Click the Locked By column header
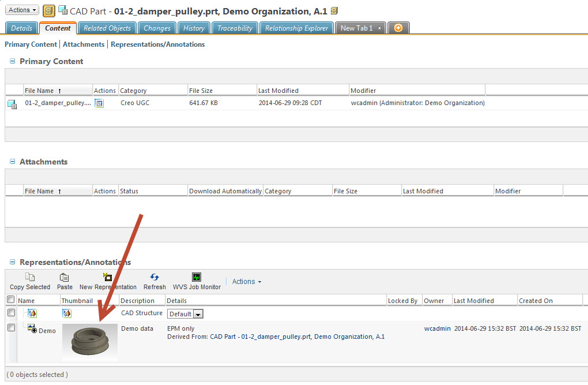The image size is (588, 385). point(404,301)
